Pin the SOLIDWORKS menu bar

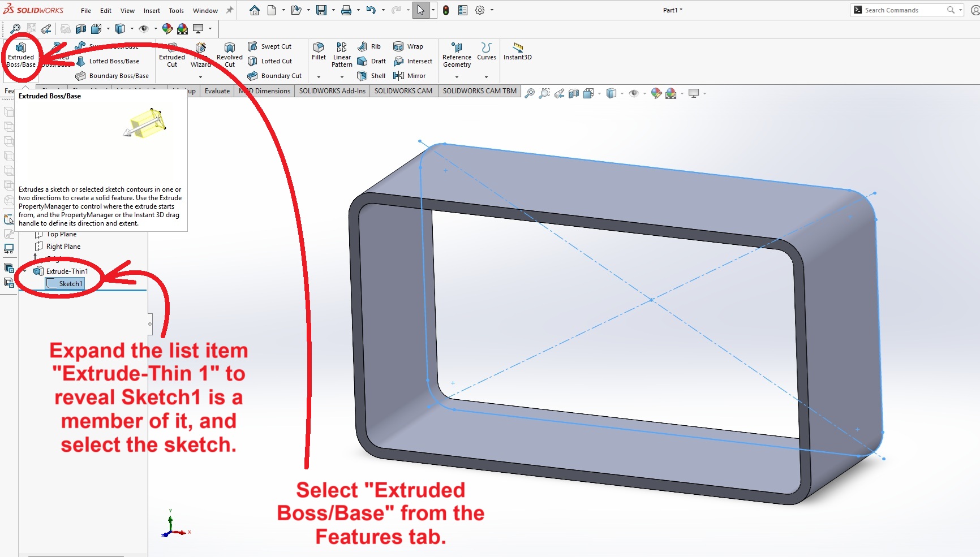230,10
